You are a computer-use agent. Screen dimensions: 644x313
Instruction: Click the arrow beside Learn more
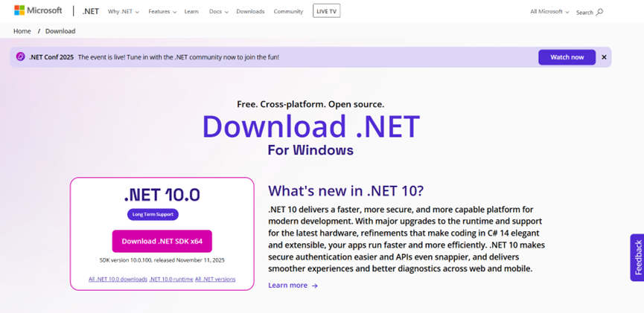(315, 285)
